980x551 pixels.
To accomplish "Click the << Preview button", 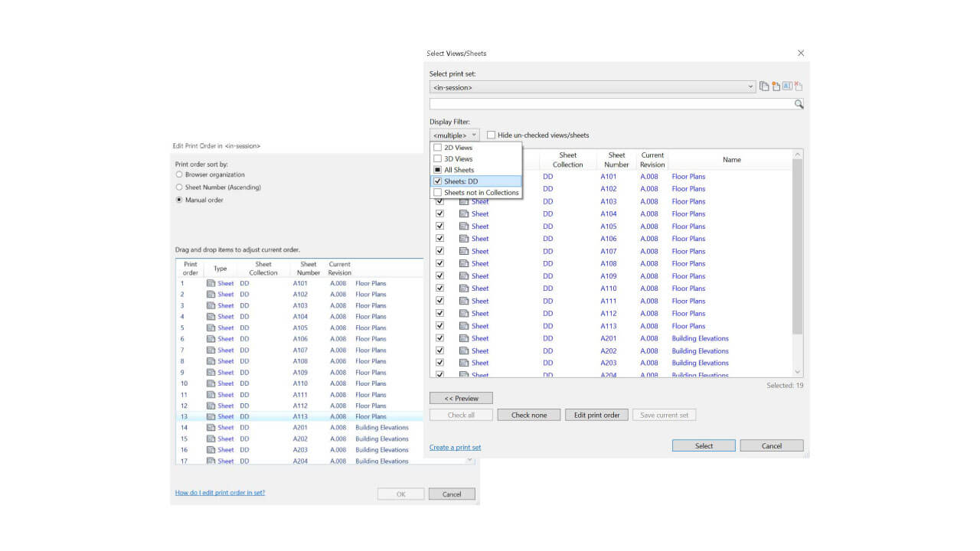I will tap(461, 398).
